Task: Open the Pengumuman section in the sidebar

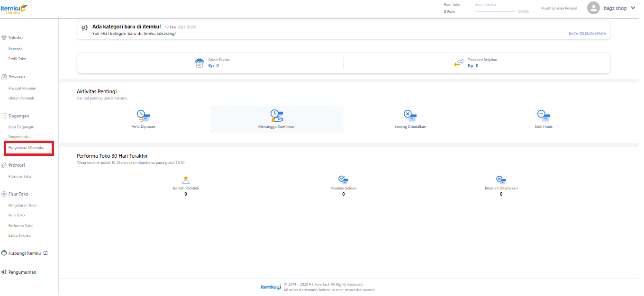Action: (22, 272)
